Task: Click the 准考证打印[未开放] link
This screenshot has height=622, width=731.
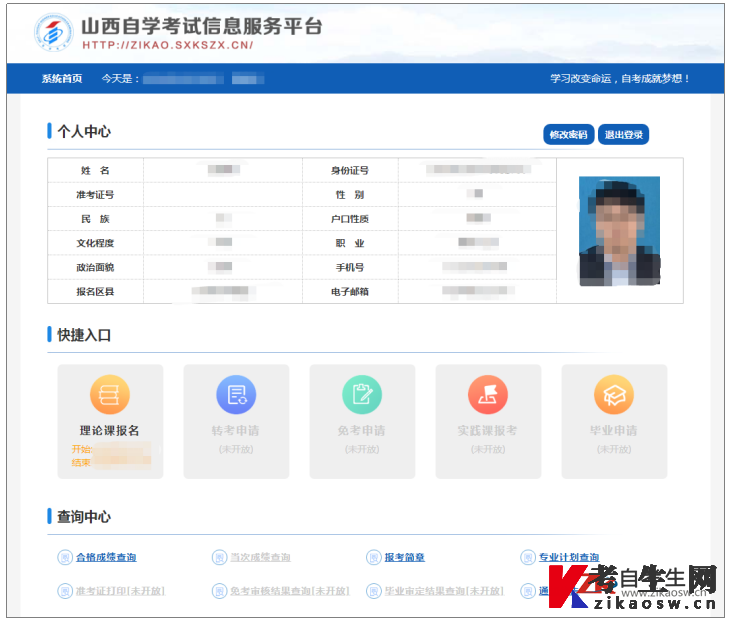Action: [x=121, y=591]
